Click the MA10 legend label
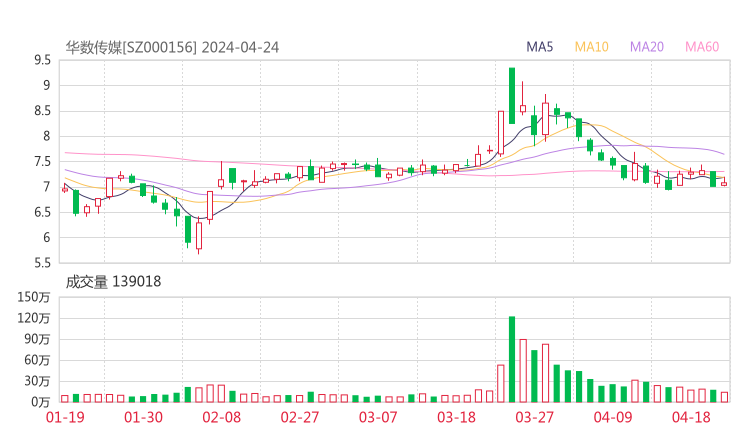Screen dimensions: 740x440 click(591, 47)
